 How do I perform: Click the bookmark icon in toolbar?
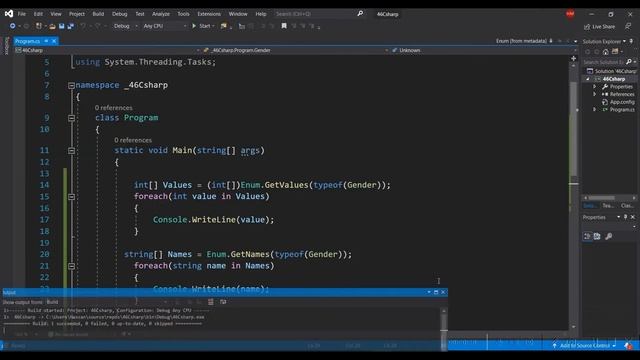pyautogui.click(x=284, y=26)
